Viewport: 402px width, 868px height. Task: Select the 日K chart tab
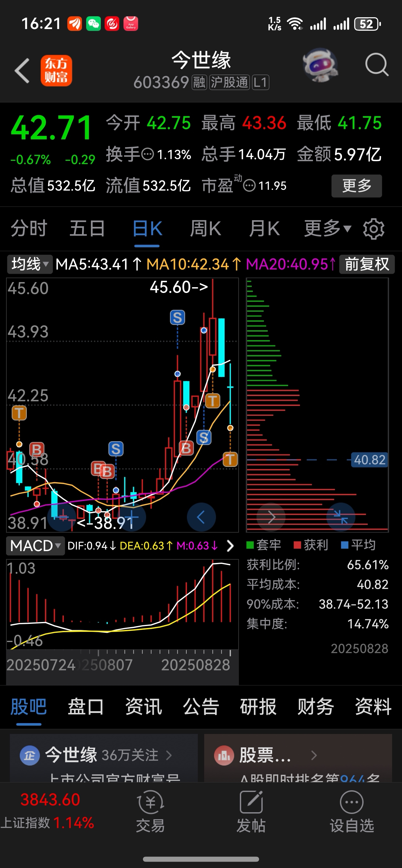click(147, 228)
